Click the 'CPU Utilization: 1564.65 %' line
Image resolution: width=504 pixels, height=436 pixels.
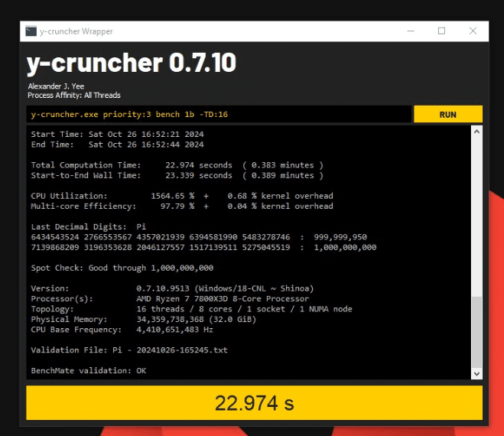(182, 196)
